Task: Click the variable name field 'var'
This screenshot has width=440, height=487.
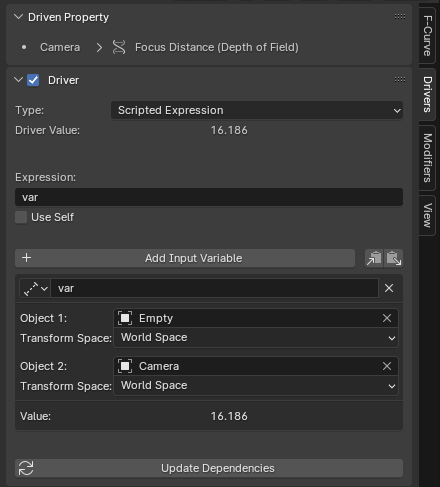Action: coord(214,288)
